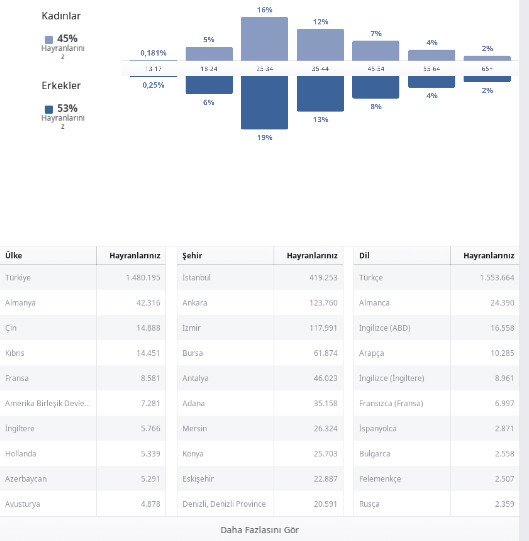The width and height of the screenshot is (529, 541).
Task: Open the Daha Fazlasını Gör link
Action: [x=259, y=530]
